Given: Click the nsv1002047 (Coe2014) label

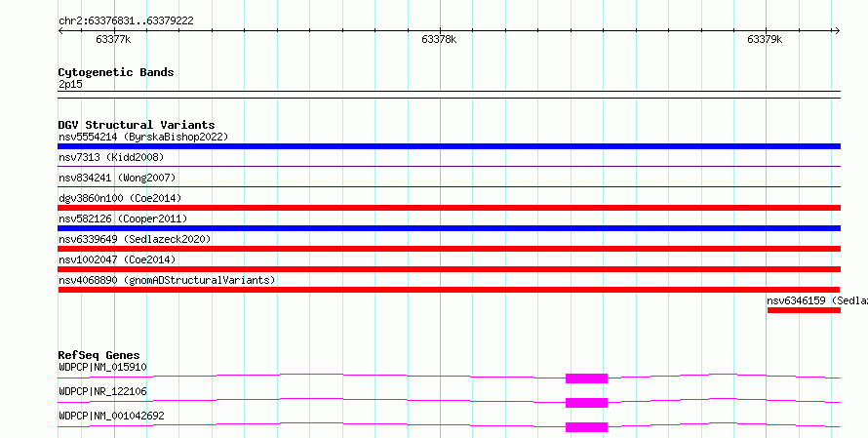Looking at the screenshot, I should click(x=117, y=259).
